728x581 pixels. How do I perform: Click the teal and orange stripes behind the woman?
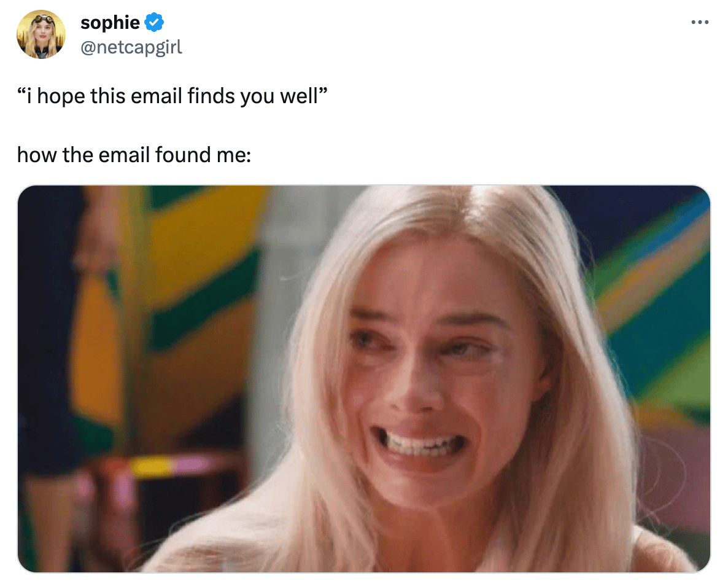659,288
